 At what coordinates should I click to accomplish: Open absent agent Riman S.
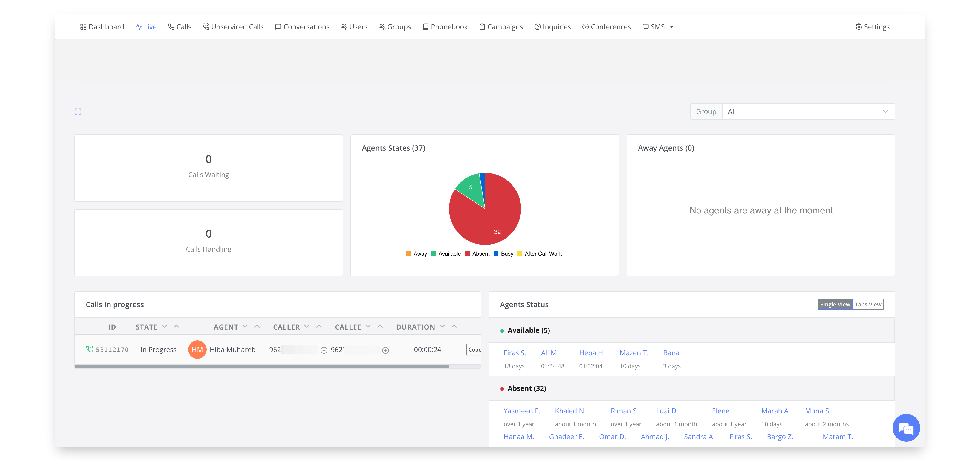624,411
